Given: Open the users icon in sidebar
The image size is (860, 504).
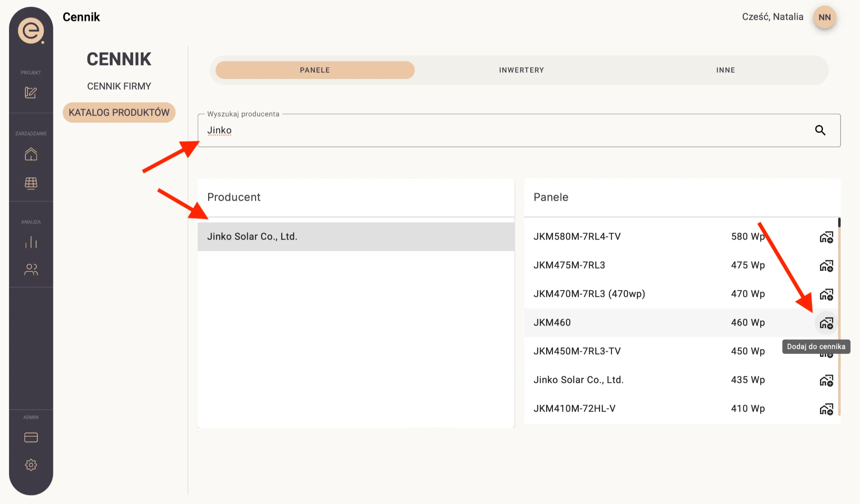Looking at the screenshot, I should tap(31, 270).
